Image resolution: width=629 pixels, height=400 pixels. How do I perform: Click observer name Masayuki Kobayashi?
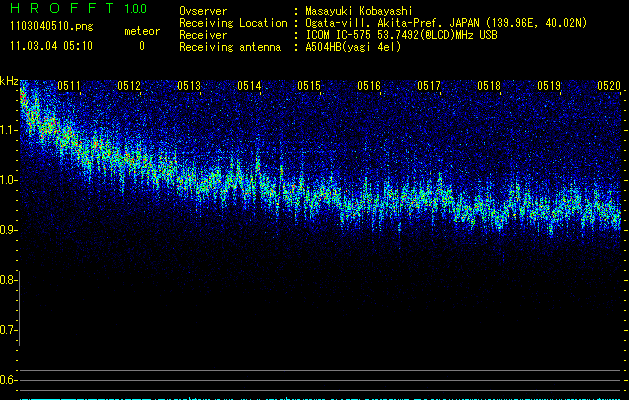pos(359,11)
